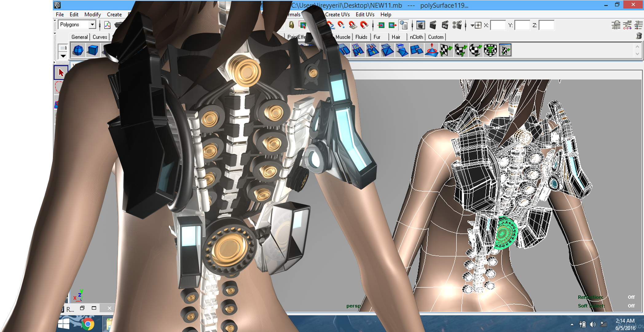Click the shelf trash can icon
This screenshot has height=332, width=644.
[x=639, y=36]
